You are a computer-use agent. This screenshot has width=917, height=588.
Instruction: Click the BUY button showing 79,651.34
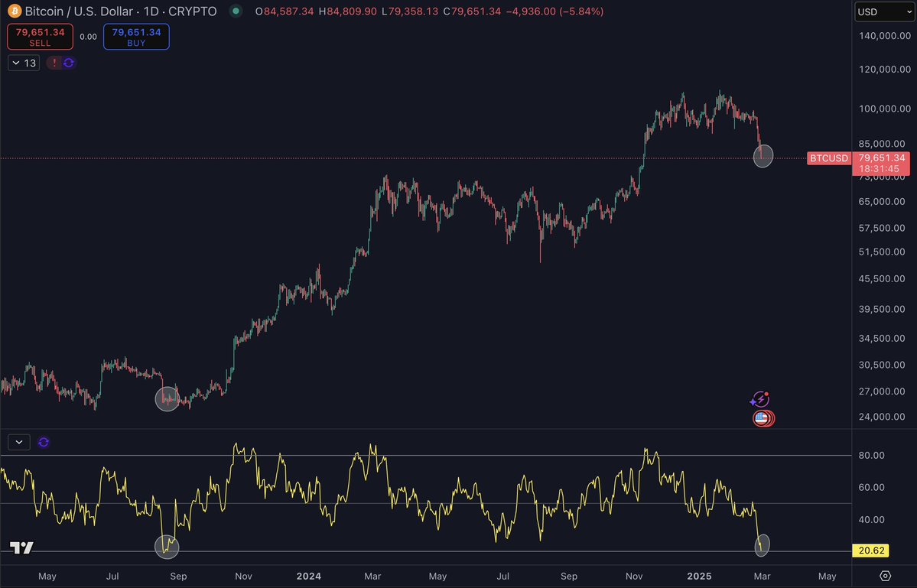coord(136,36)
